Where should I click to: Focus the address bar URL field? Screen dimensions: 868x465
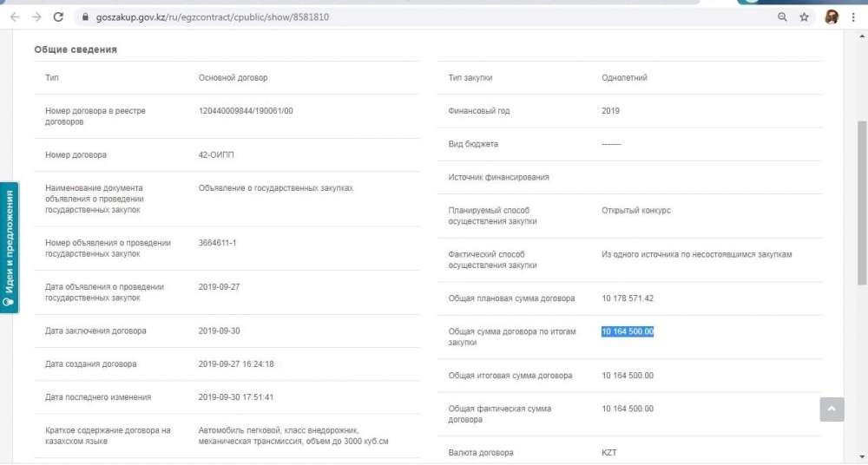pyautogui.click(x=347, y=16)
